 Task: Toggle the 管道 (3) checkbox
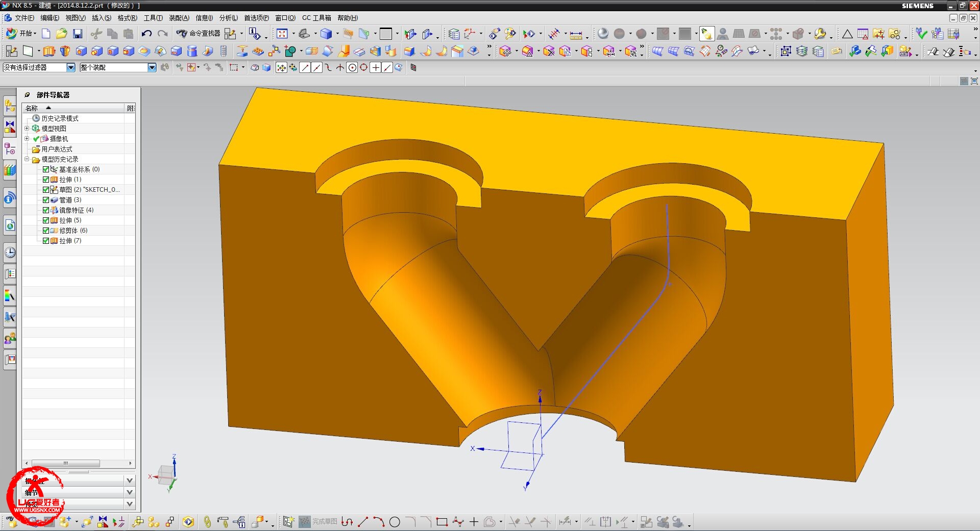tap(46, 200)
